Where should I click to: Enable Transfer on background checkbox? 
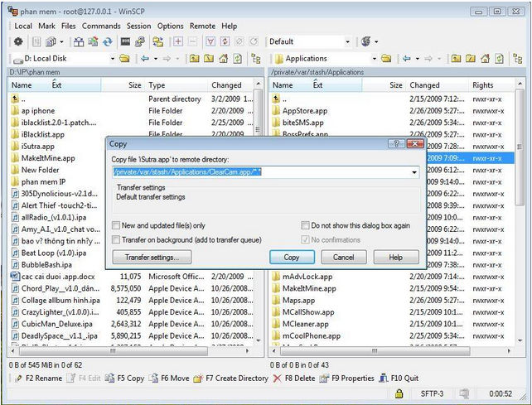pyautogui.click(x=116, y=240)
